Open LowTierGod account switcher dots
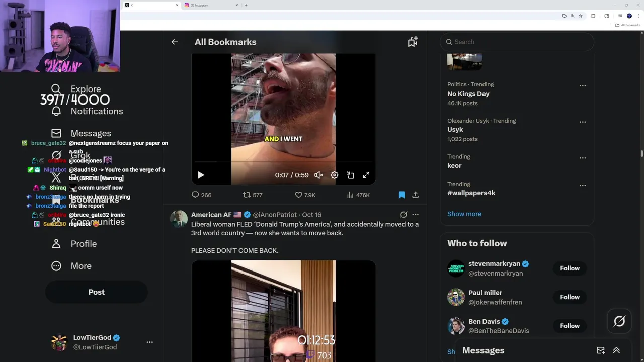The height and width of the screenshot is (362, 644). tap(149, 342)
